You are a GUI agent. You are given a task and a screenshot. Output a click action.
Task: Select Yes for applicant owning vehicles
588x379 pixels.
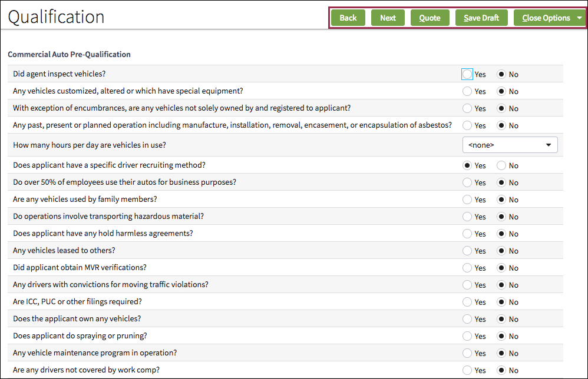[x=466, y=318]
